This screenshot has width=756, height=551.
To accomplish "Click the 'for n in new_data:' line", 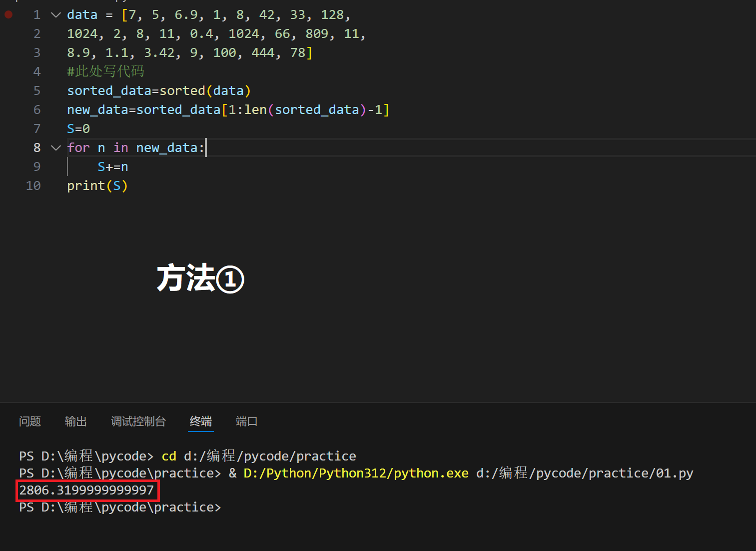I will pyautogui.click(x=136, y=147).
